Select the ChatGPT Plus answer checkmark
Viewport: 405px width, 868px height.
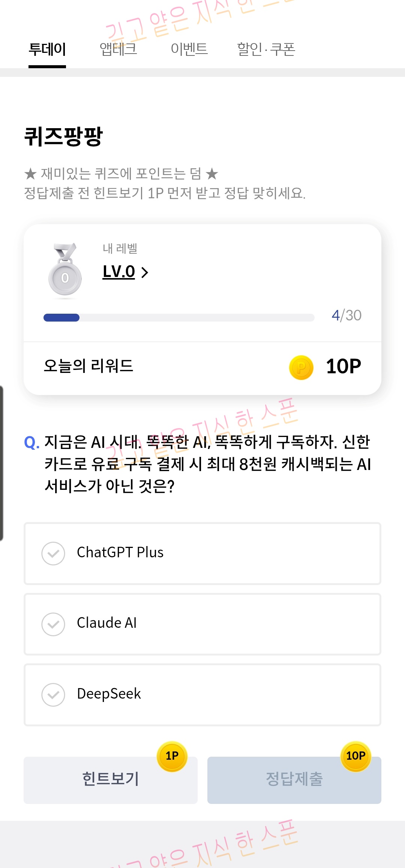coord(53,554)
